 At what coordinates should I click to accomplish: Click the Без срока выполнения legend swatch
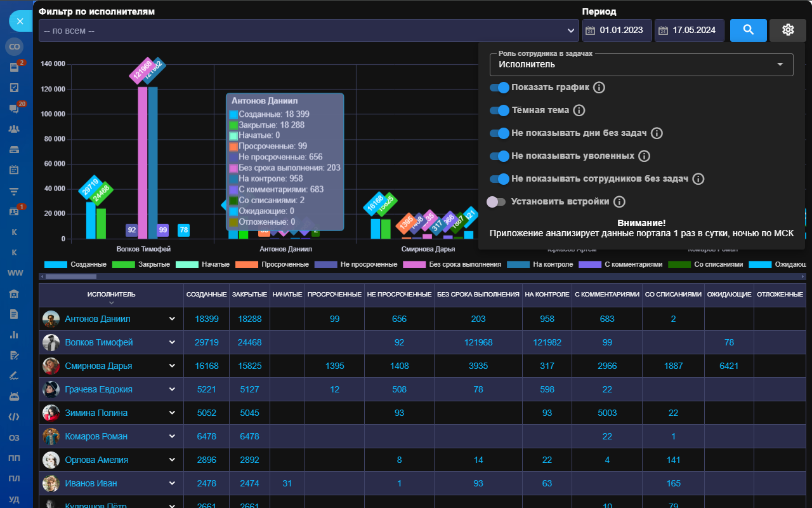click(x=414, y=264)
